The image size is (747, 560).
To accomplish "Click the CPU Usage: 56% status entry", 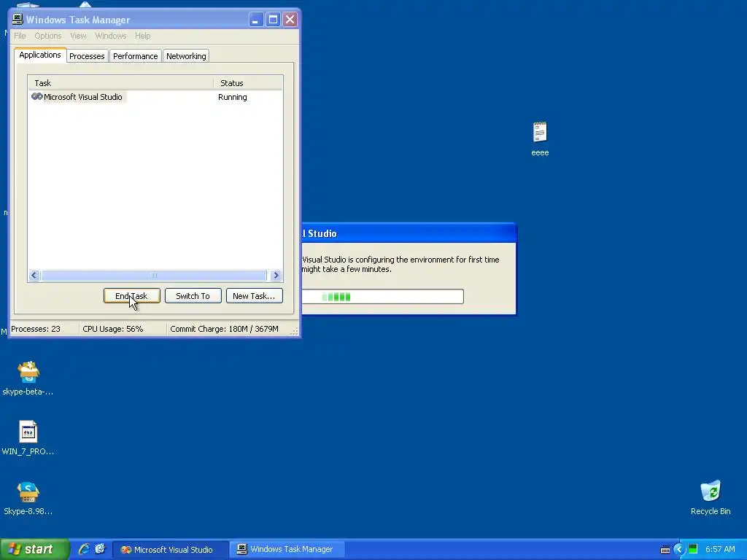I will pos(113,329).
